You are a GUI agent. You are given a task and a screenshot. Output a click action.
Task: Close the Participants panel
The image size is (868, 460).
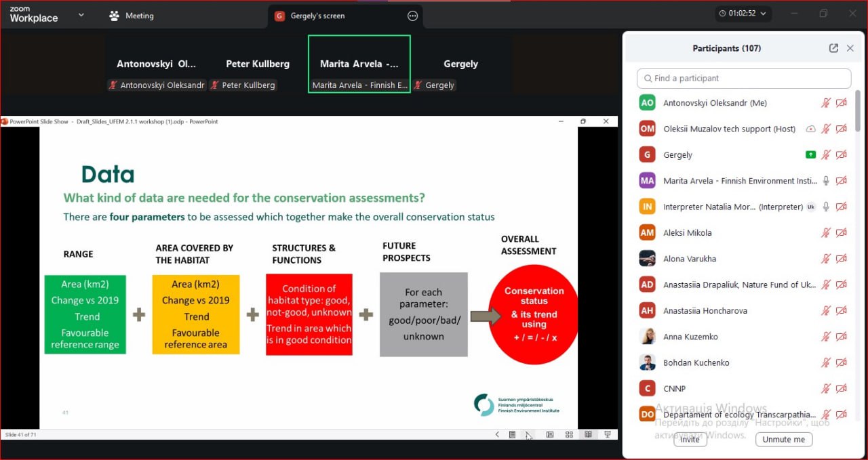coord(850,48)
